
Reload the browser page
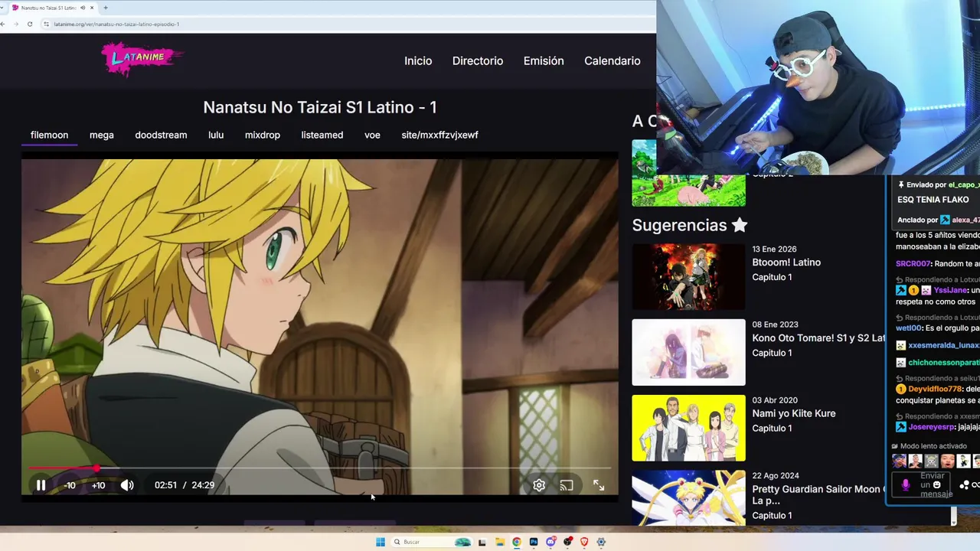[30, 24]
